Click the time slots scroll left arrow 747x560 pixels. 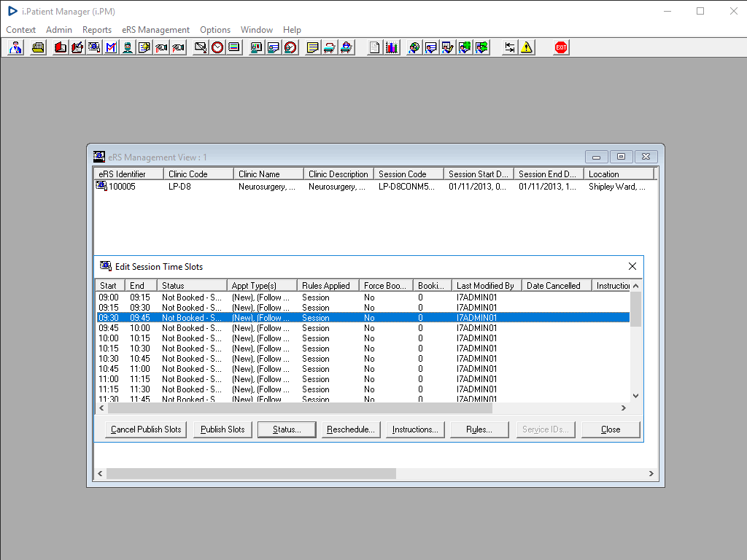(101, 408)
